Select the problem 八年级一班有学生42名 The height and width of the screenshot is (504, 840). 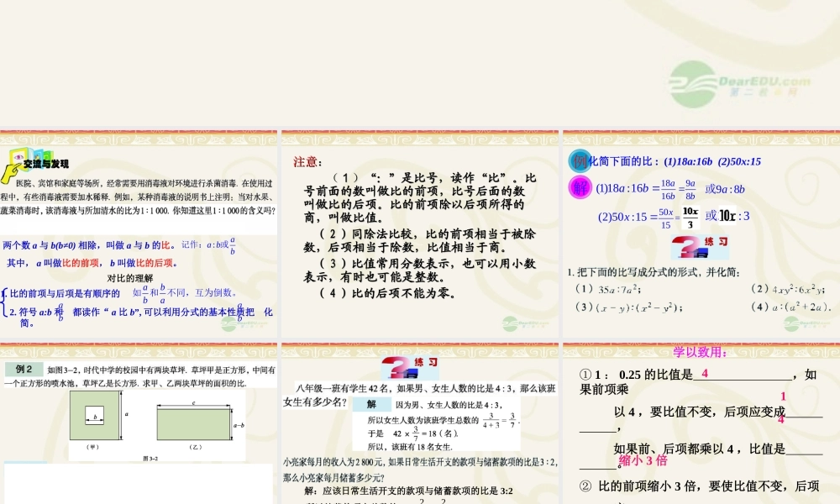point(419,395)
